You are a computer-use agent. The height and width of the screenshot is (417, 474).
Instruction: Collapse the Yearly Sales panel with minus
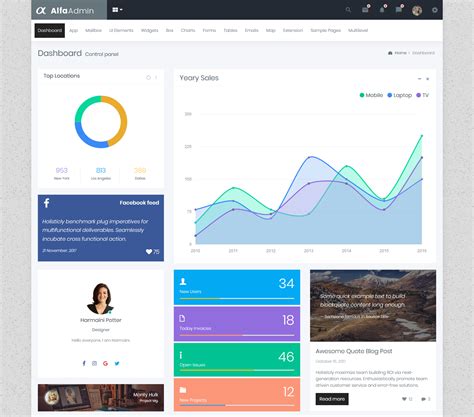click(420, 79)
